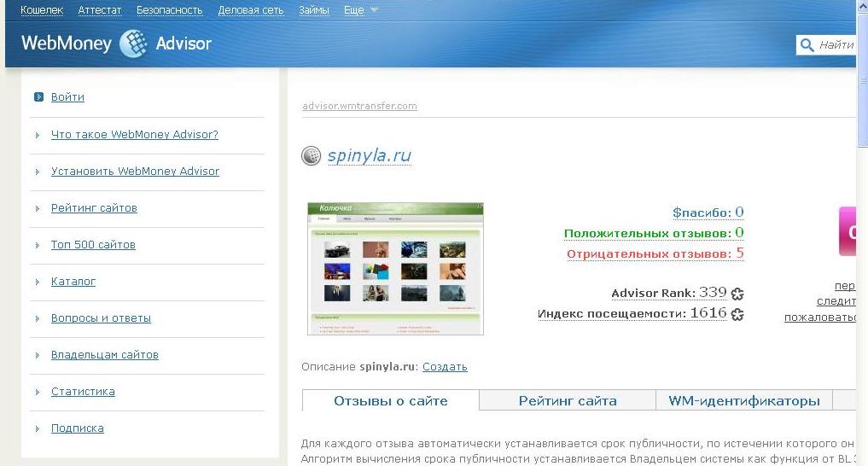Screen dimensions: 868x466
Task: Click the flower icon next to Индекс посещаемости
Action: (737, 314)
